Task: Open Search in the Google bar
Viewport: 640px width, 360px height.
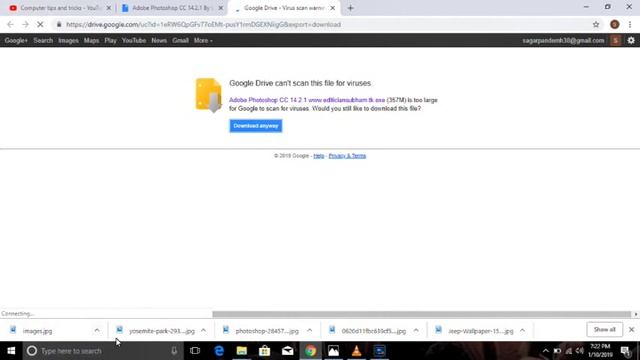Action: [43, 40]
